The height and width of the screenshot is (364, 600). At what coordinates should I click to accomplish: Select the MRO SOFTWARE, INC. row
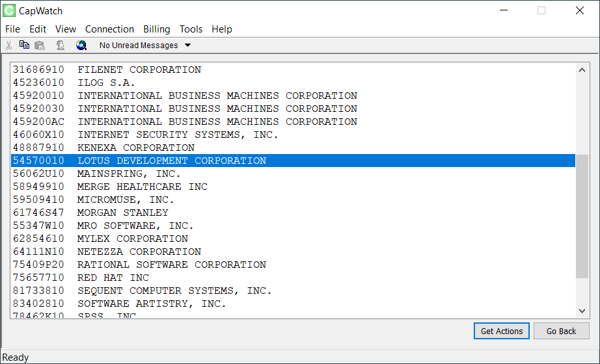tap(293, 226)
